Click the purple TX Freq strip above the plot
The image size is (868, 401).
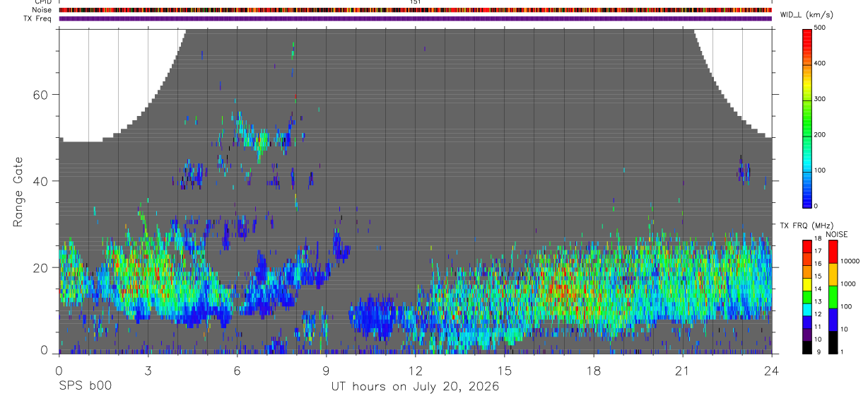[415, 18]
